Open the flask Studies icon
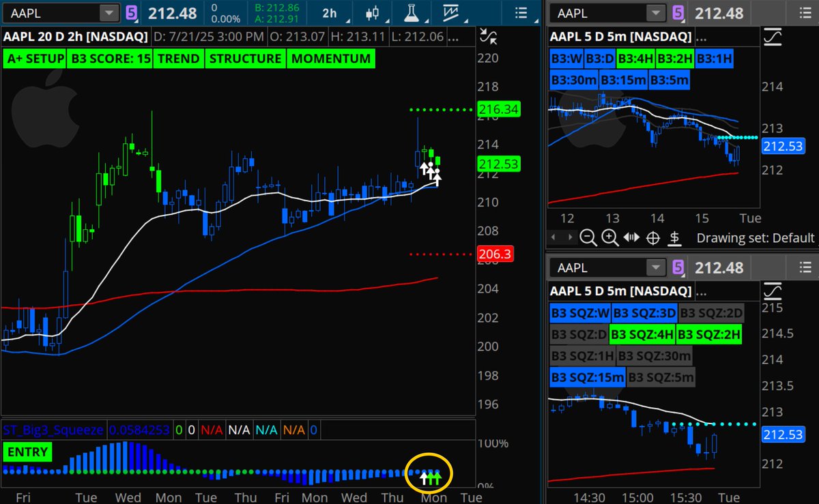Viewport: 819px width, 504px height. [411, 12]
